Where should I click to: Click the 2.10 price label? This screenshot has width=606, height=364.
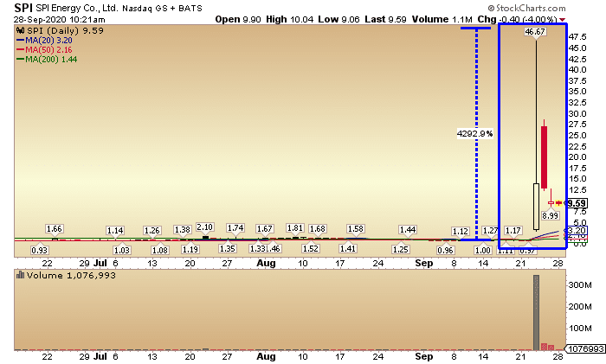[205, 227]
